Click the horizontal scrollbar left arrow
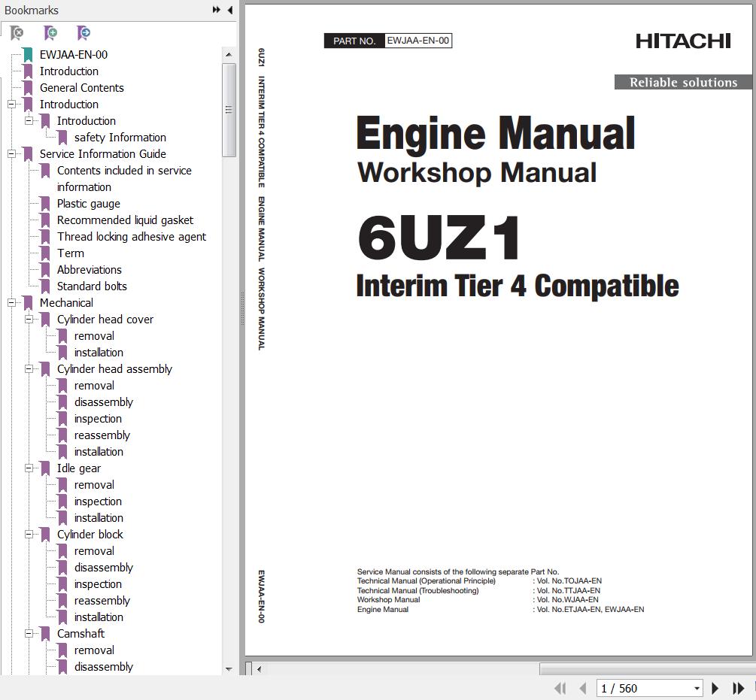Viewport: 756px width, 700px height. pyautogui.click(x=259, y=668)
